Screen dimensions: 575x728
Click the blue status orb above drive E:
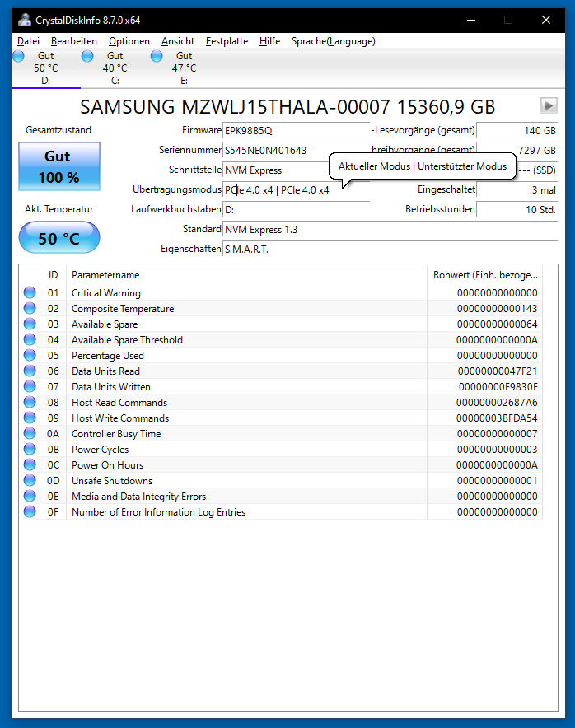point(157,56)
